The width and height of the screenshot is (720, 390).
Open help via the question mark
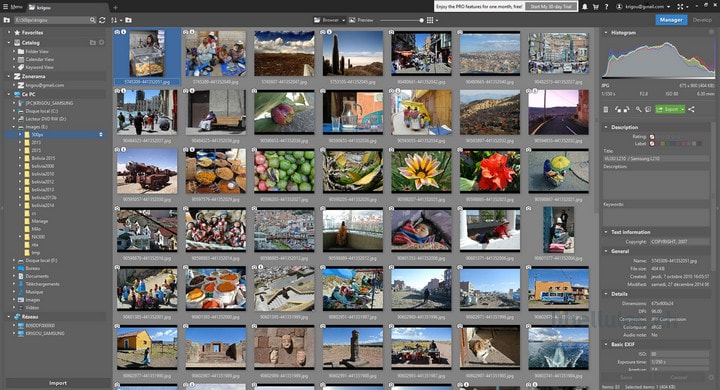(606, 7)
